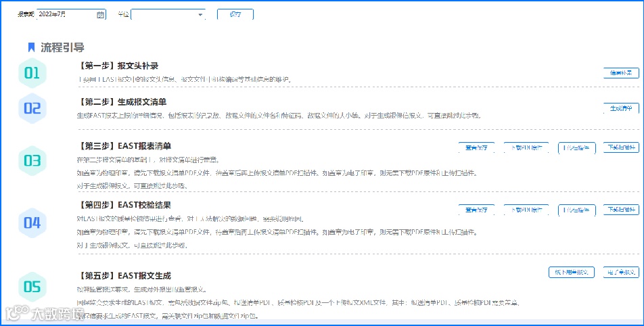The image size is (644, 326).
Task: Download PDF original for EAST报表清单
Action: (526, 148)
